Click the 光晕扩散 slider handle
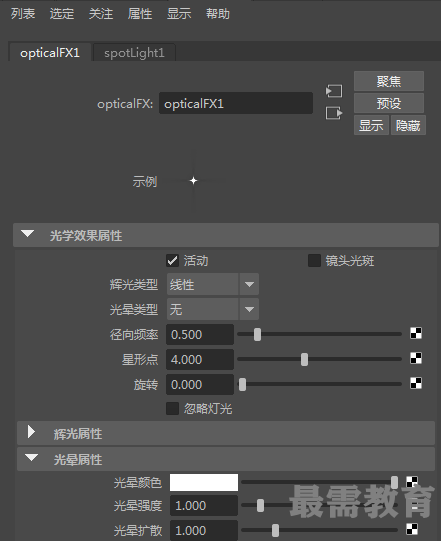The image size is (441, 541). (x=275, y=530)
